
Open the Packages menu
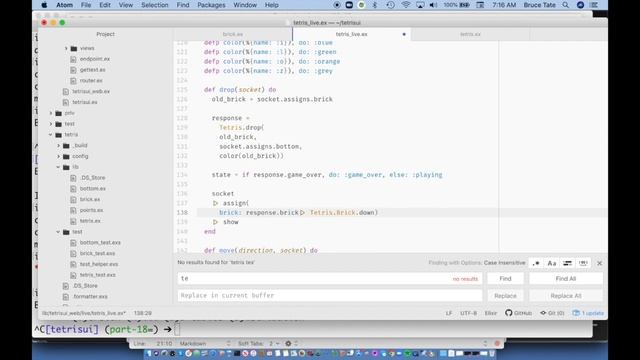pos(211,5)
